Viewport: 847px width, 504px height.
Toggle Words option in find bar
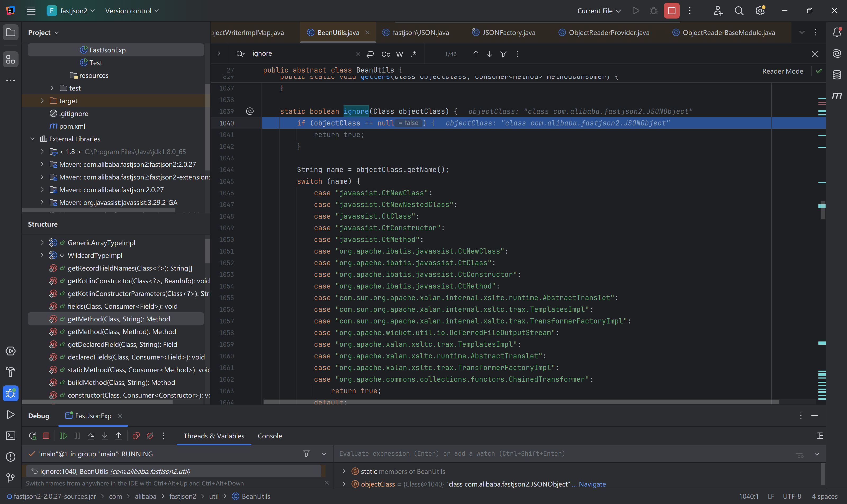[400, 54]
